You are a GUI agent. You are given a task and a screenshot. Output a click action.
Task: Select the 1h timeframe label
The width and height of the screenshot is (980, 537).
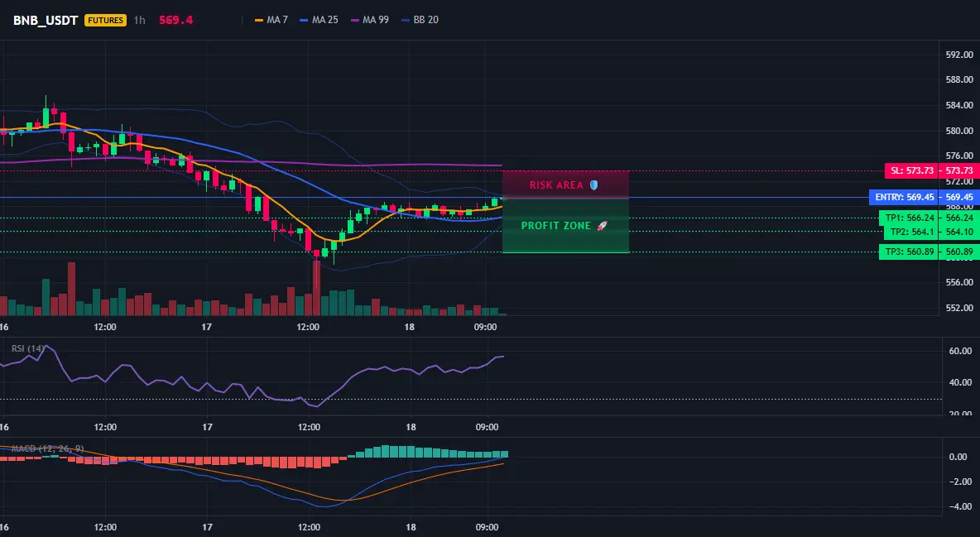[x=139, y=20]
